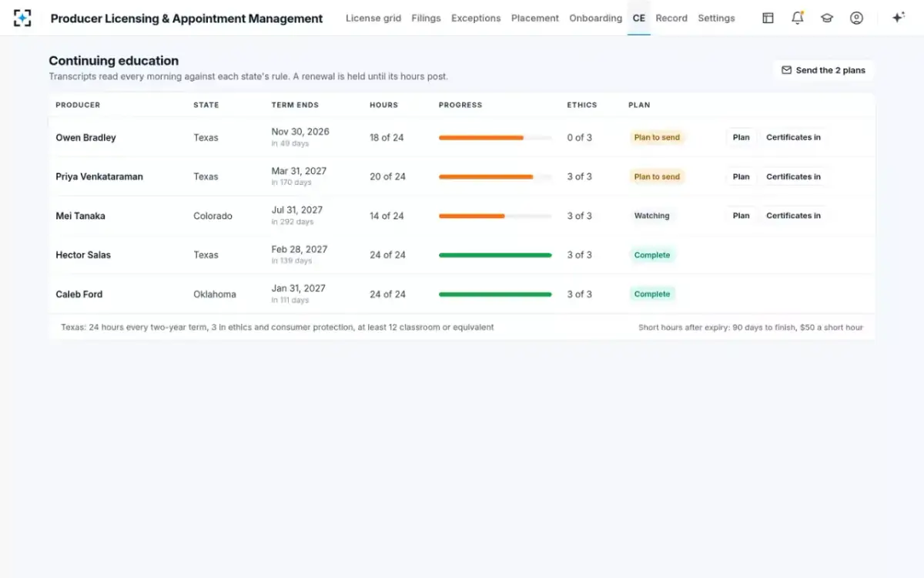
Task: Click the Producer column header
Action: [x=78, y=105]
